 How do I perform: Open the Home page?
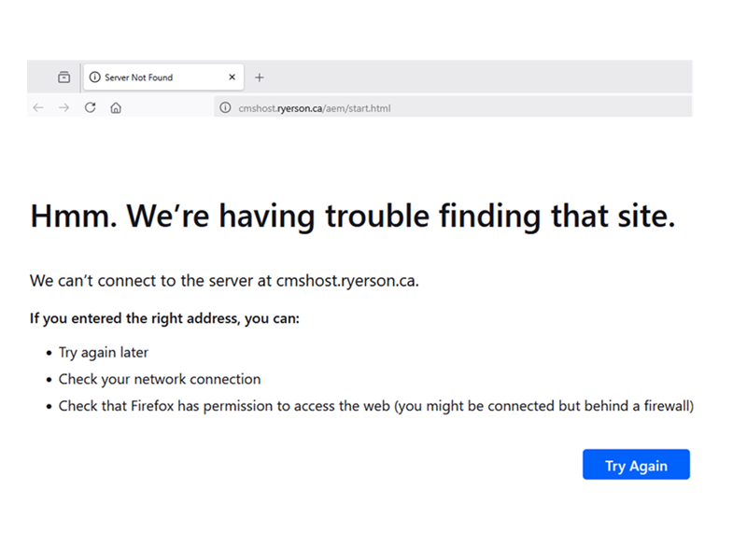pyautogui.click(x=116, y=108)
